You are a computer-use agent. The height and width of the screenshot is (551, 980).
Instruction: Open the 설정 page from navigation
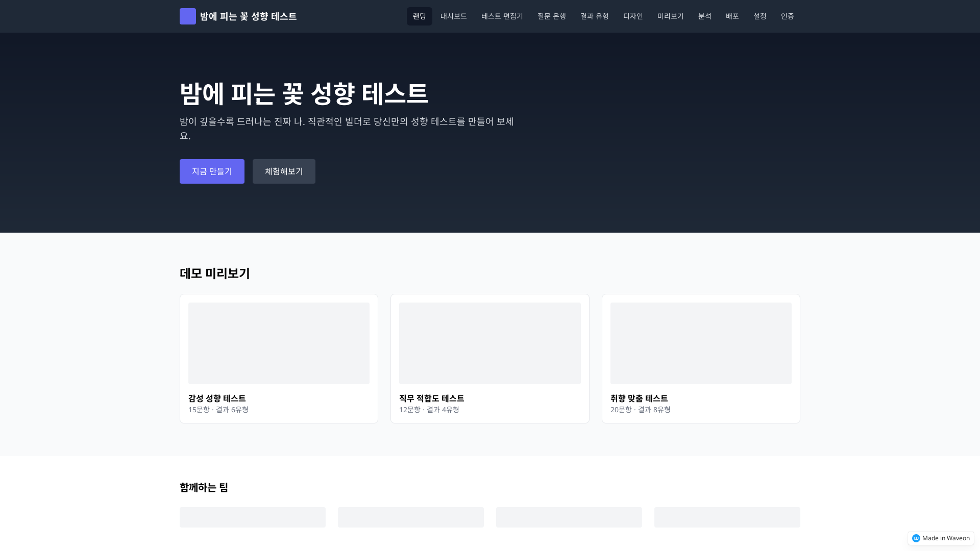tap(759, 16)
